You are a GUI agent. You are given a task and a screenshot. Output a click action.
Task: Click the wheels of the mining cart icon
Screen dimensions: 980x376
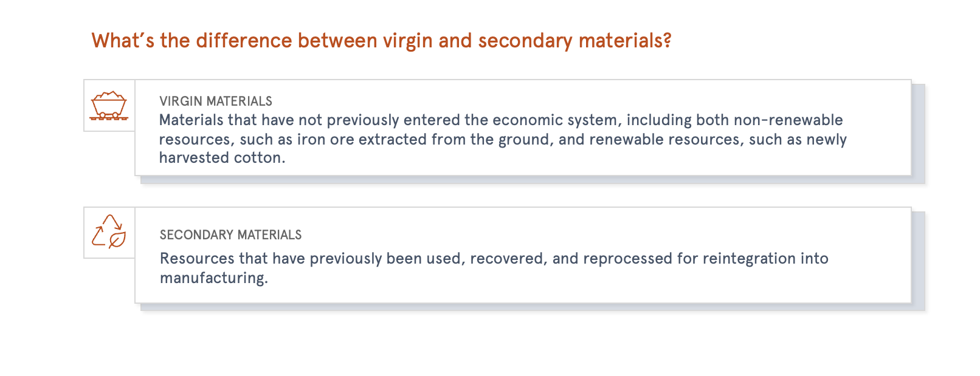click(x=109, y=114)
